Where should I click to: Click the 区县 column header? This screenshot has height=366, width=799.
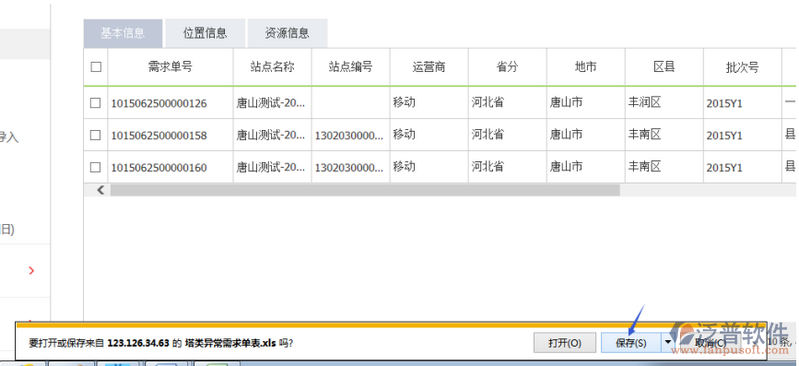click(664, 67)
